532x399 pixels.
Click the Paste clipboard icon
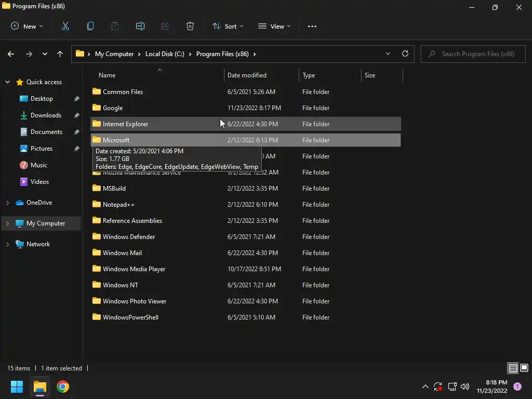coord(115,26)
